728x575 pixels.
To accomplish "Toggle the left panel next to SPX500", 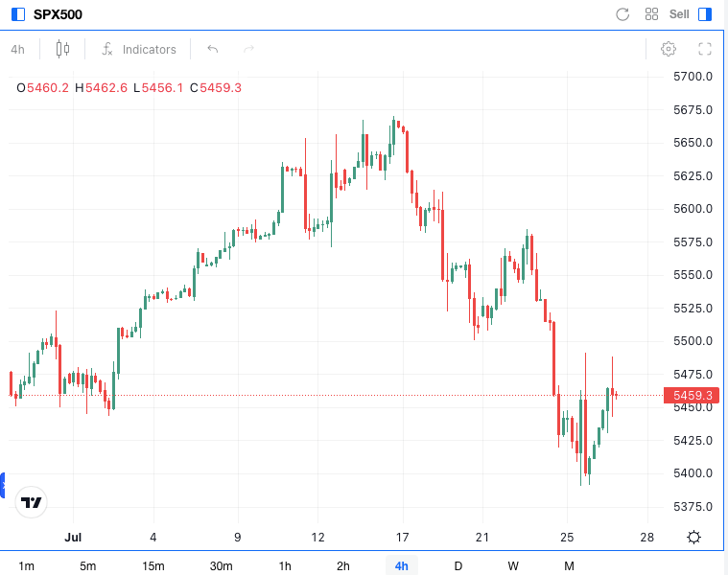I will coord(17,14).
